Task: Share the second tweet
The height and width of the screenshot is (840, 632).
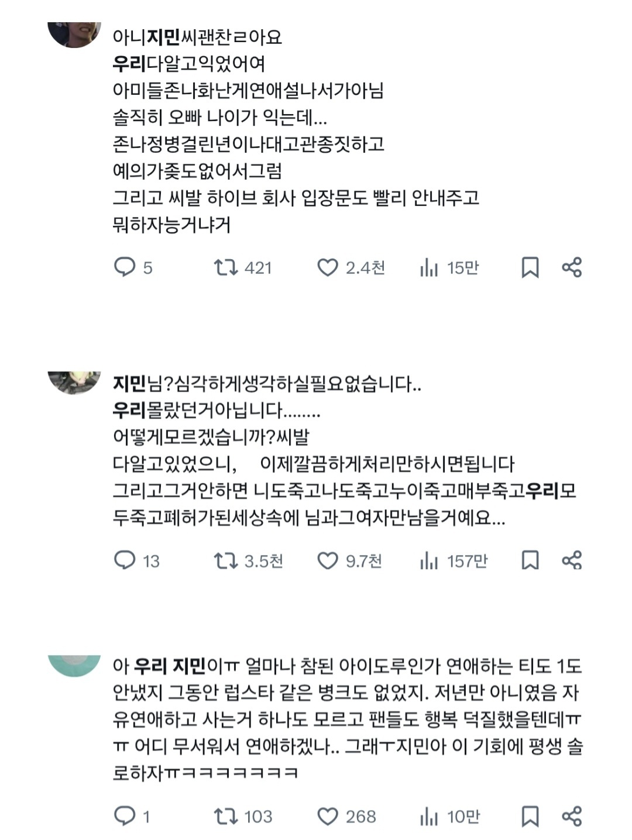Action: pos(572,560)
